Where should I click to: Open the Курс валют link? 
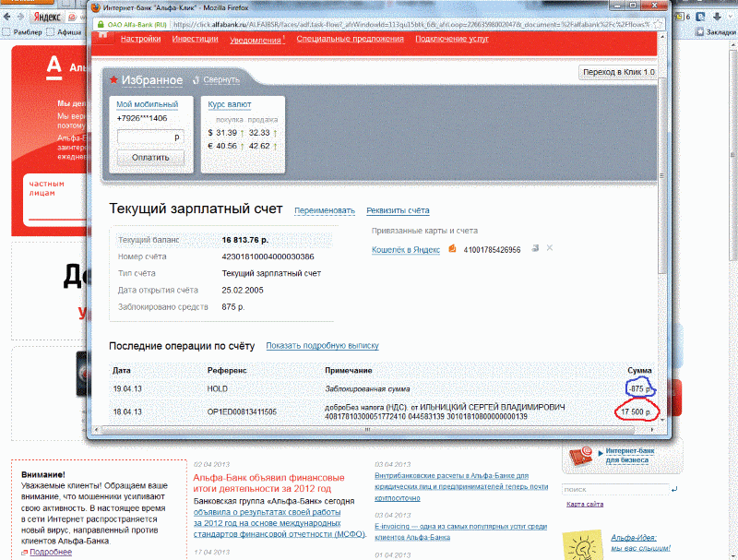point(229,104)
